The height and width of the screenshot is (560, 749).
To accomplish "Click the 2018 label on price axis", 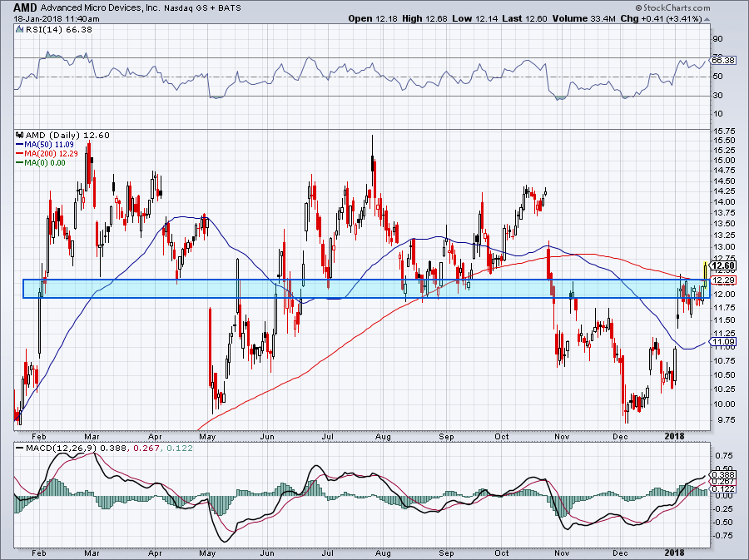I will click(x=674, y=436).
